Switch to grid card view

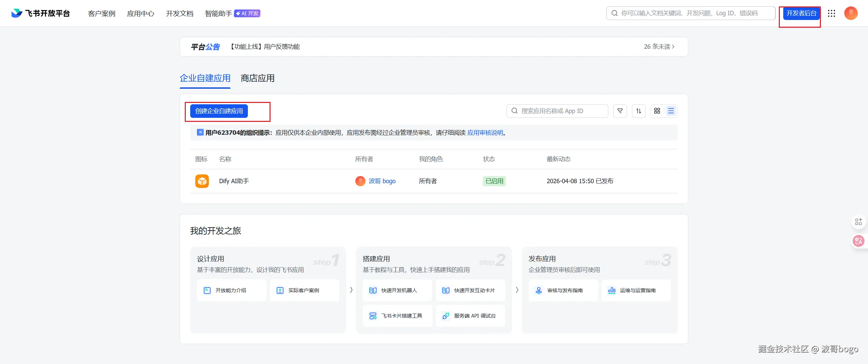coord(657,111)
